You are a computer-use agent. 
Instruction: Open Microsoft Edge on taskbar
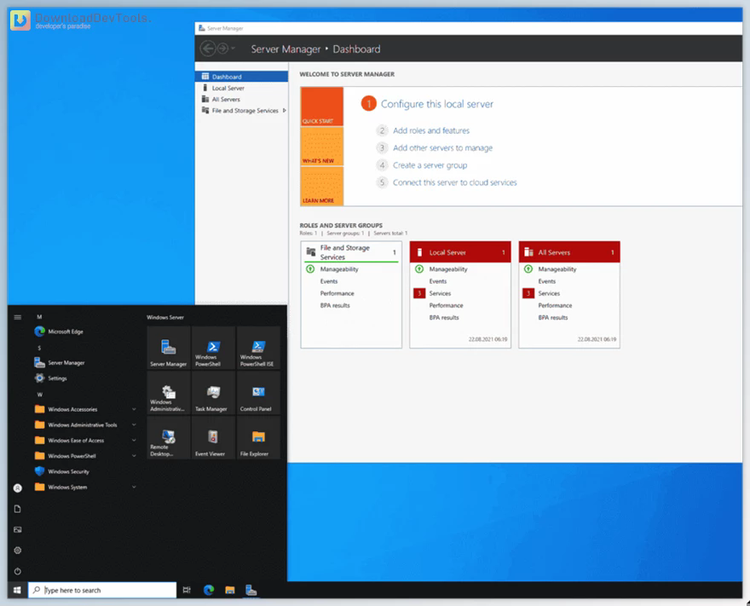click(x=209, y=590)
